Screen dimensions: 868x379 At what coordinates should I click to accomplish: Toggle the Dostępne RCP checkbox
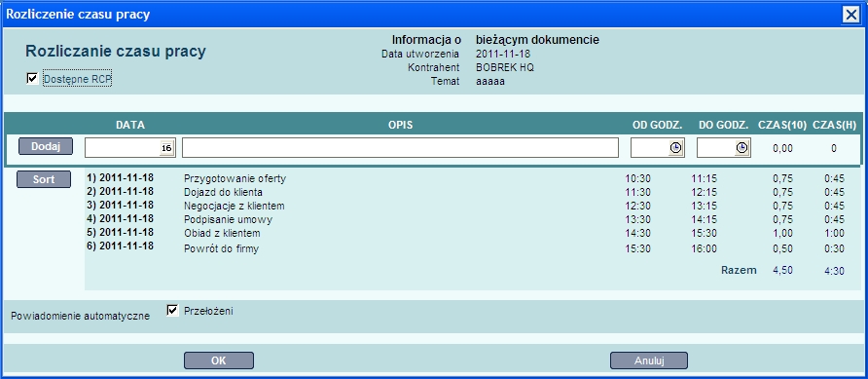[32, 79]
